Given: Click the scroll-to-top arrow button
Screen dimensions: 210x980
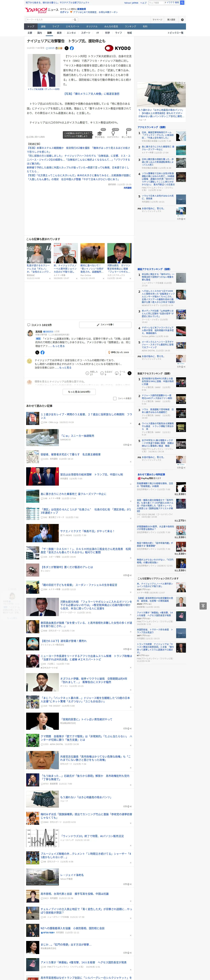Looking at the screenshot, I should 203,606.
